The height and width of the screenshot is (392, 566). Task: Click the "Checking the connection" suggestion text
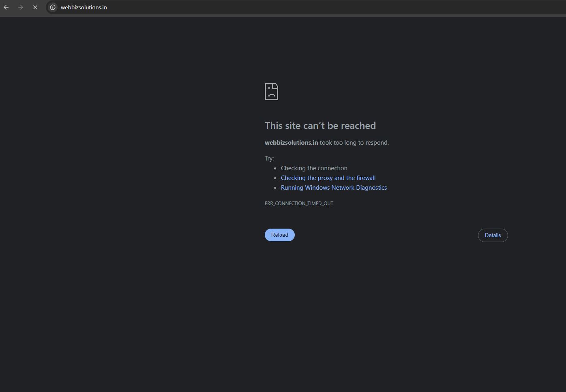(314, 168)
